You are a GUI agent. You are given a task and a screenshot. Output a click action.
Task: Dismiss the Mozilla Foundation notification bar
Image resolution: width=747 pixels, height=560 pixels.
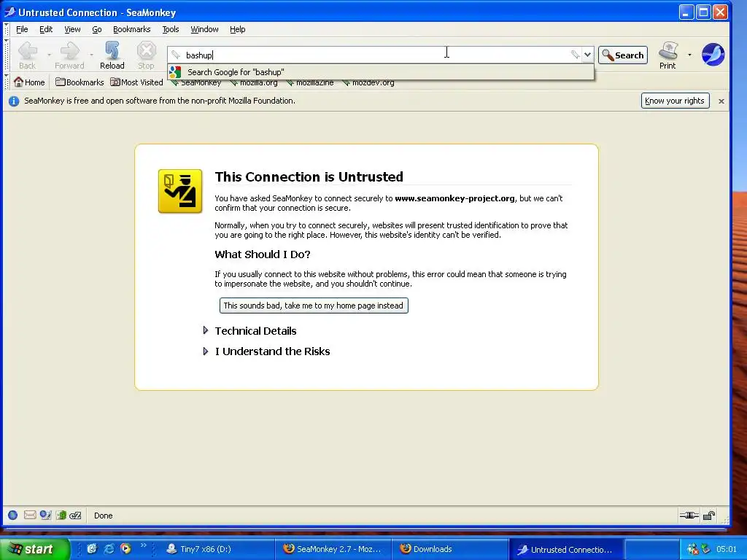click(x=721, y=101)
